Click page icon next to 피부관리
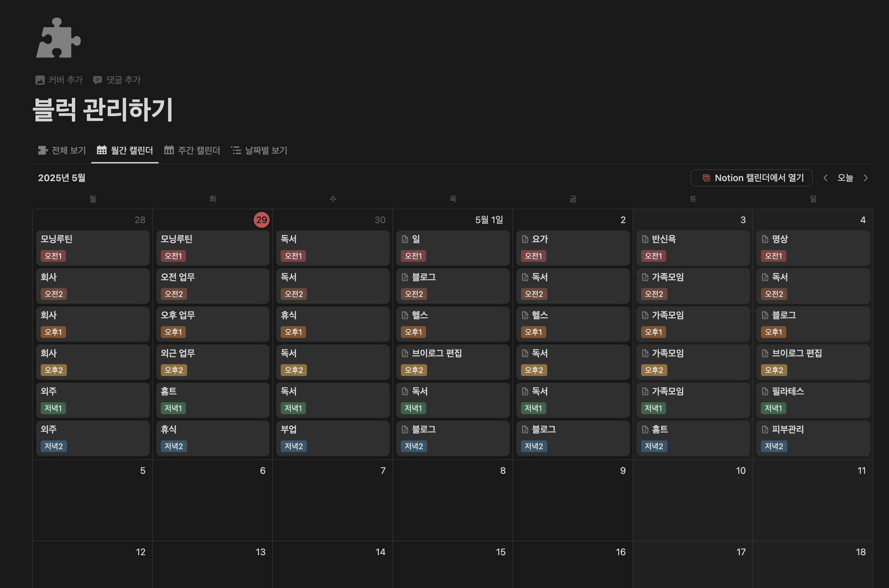 [765, 430]
